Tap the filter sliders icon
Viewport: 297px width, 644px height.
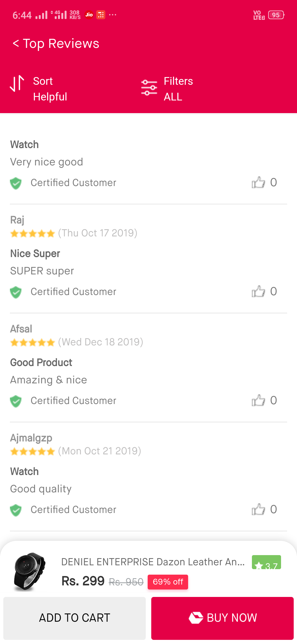click(149, 88)
